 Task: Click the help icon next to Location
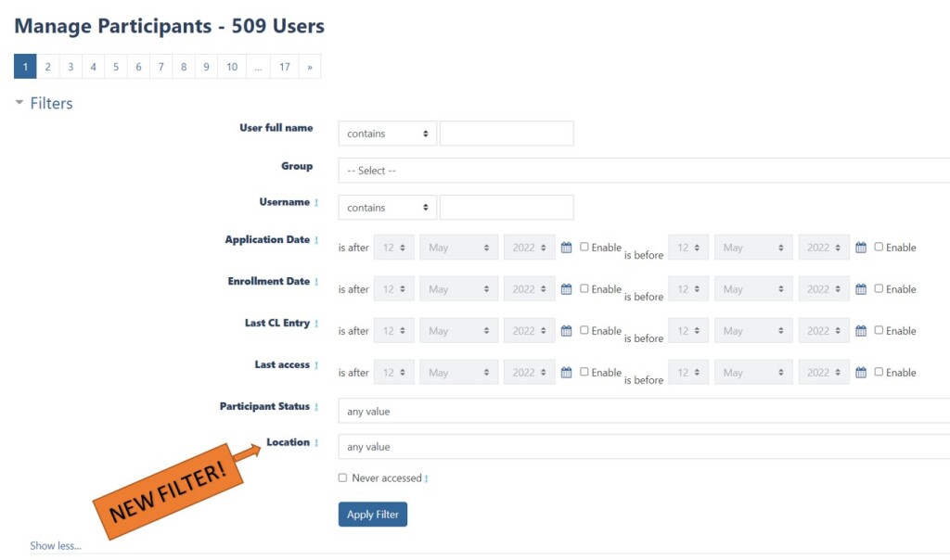click(316, 443)
